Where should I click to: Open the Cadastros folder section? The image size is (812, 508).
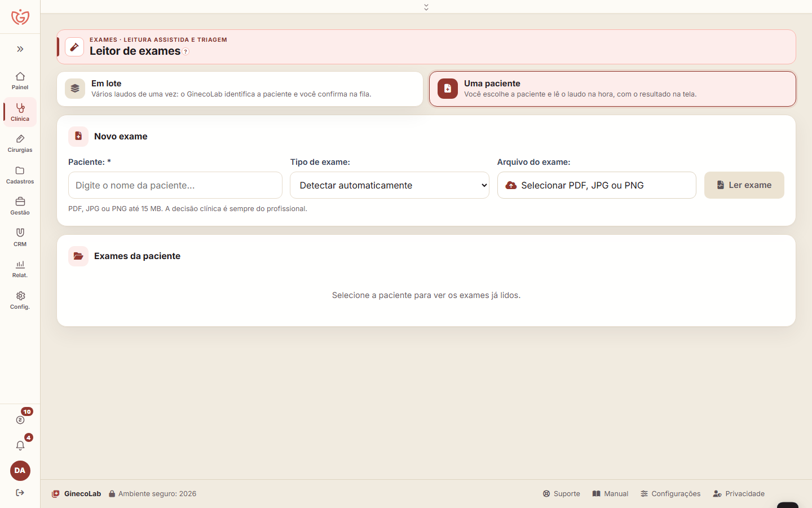point(20,175)
